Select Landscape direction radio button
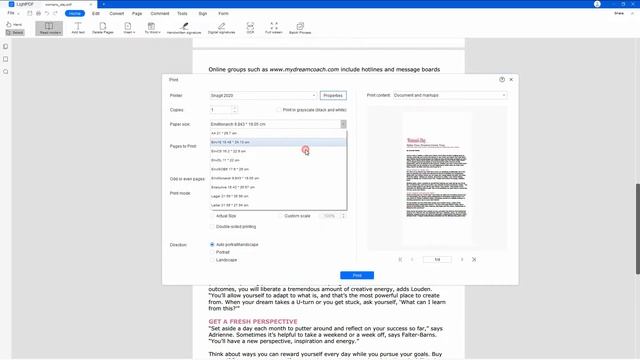Screen dimensions: 640x360 click(212, 260)
